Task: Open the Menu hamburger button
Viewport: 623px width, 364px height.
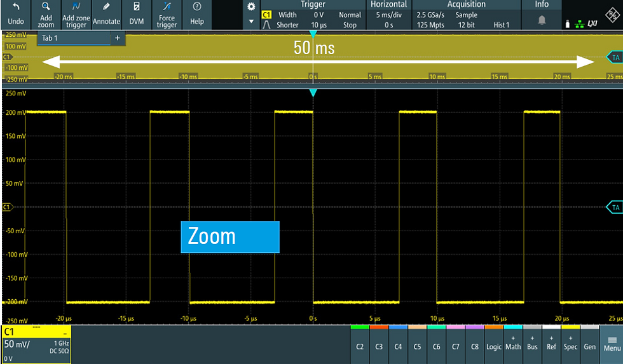Action: click(612, 344)
